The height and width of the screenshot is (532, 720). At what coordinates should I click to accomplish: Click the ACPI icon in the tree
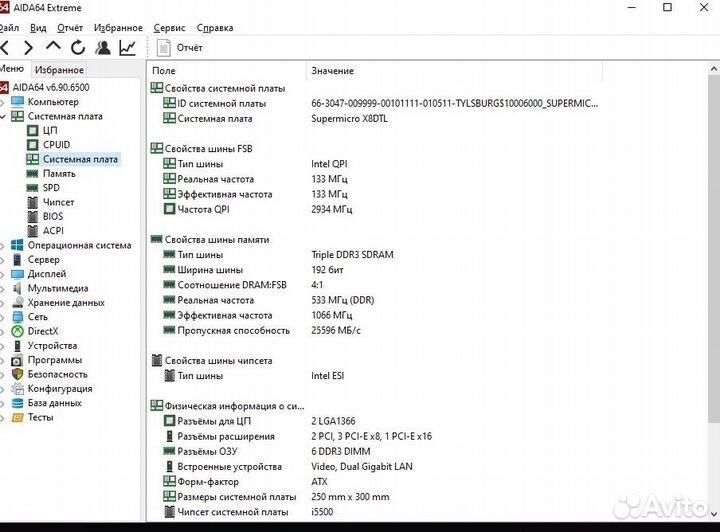[x=33, y=230]
